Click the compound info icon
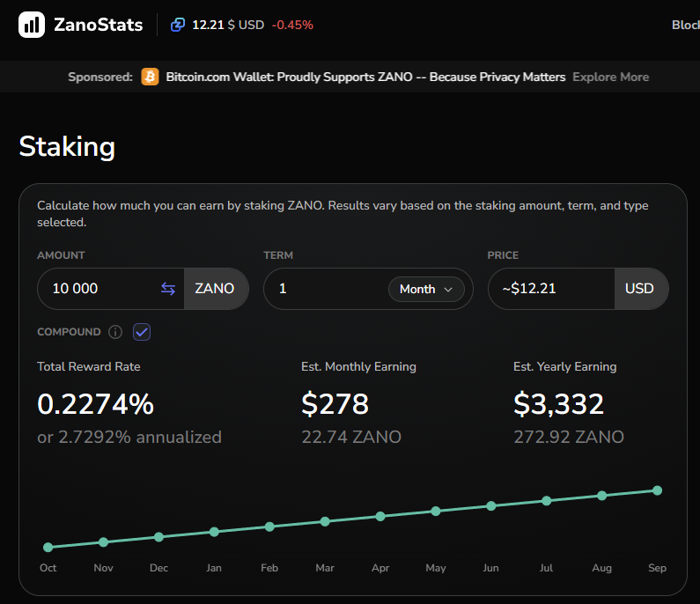 115,332
